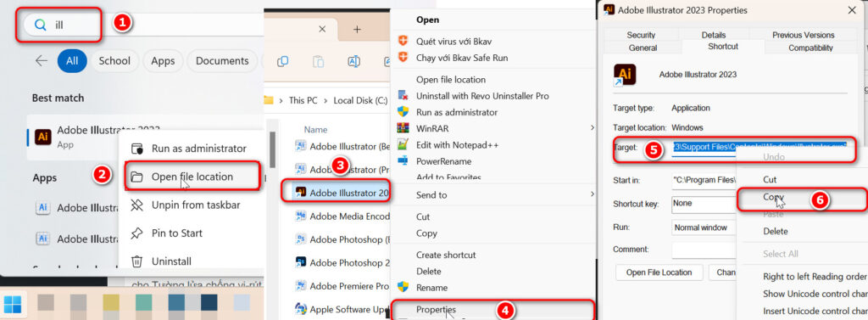Choose Open file location in Explorer context menu

(451, 79)
